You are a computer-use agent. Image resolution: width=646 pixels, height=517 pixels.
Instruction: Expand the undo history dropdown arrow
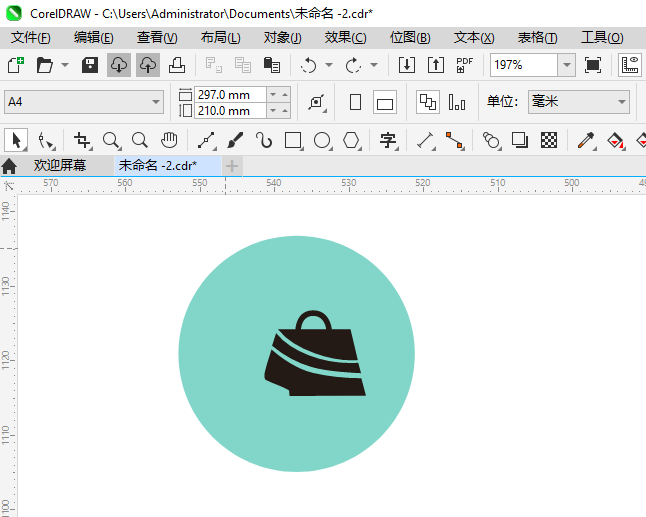point(329,65)
